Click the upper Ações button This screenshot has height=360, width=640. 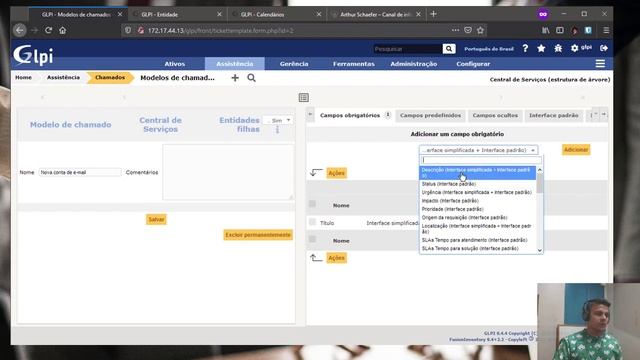[336, 173]
